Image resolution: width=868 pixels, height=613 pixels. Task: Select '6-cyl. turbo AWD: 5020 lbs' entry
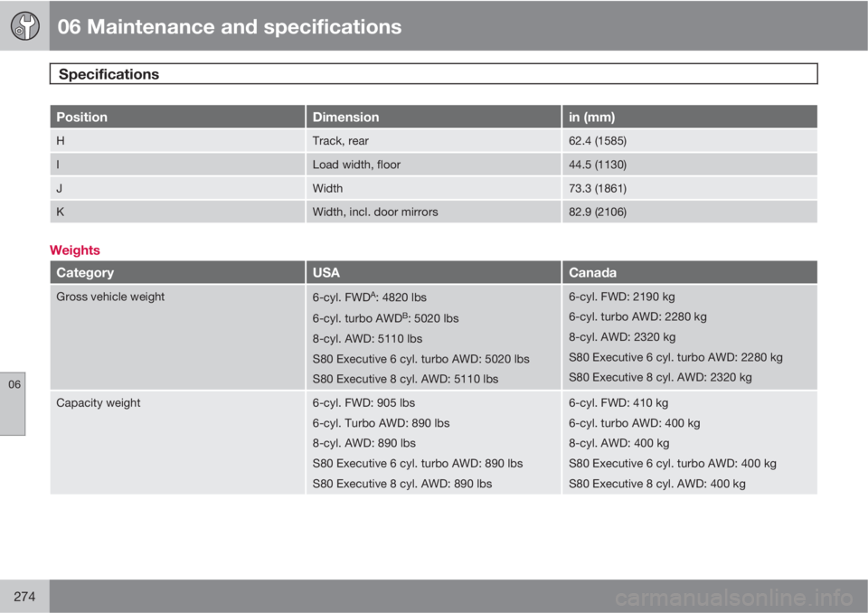(385, 318)
